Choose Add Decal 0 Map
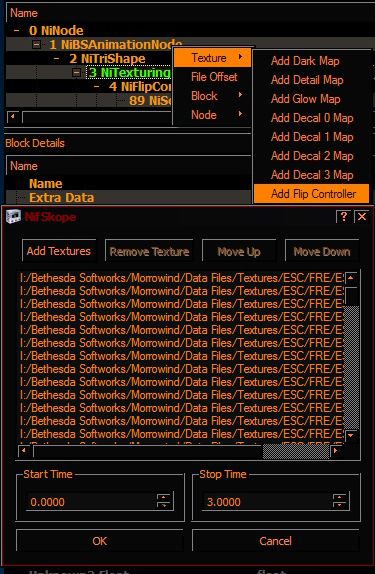The height and width of the screenshot is (574, 375). point(311,118)
